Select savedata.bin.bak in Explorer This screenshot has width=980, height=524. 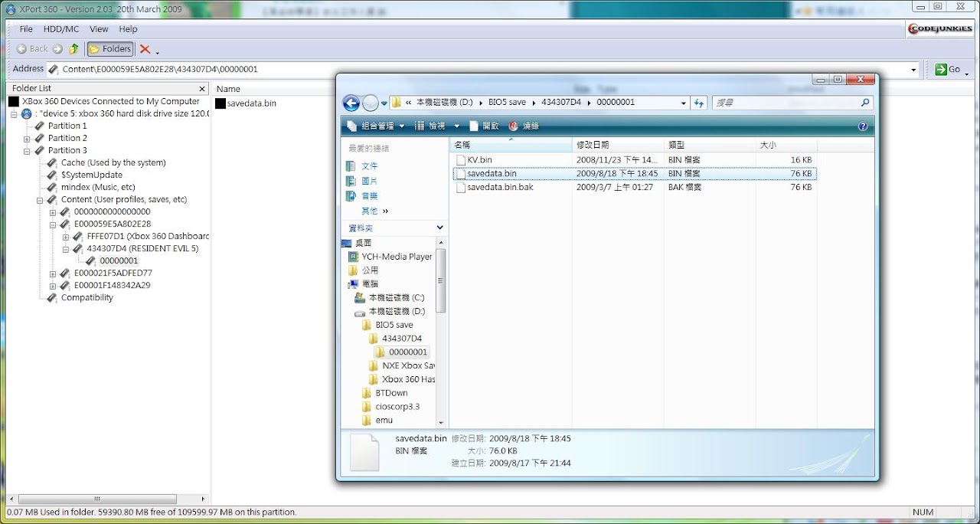coord(500,187)
